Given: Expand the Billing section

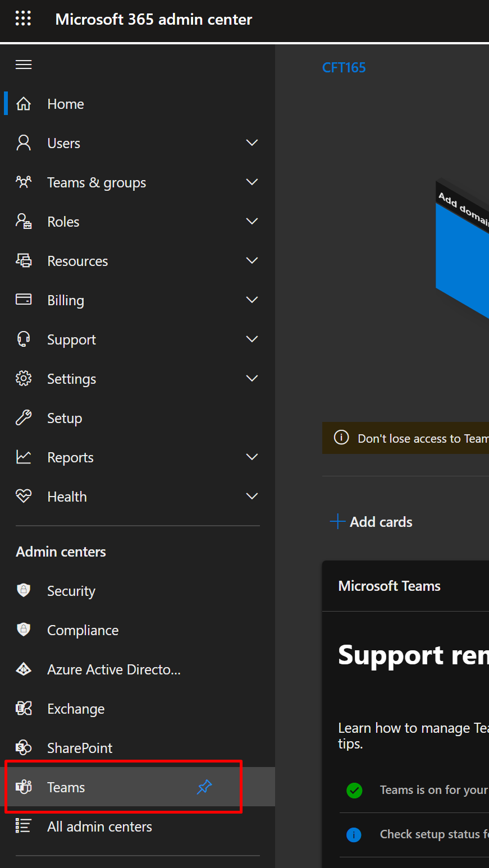Looking at the screenshot, I should pos(252,300).
